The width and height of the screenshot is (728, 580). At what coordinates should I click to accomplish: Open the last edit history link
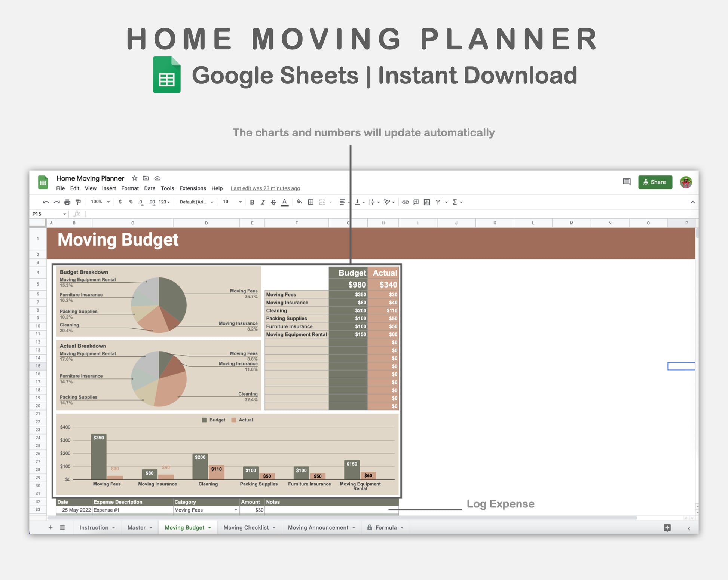click(265, 188)
